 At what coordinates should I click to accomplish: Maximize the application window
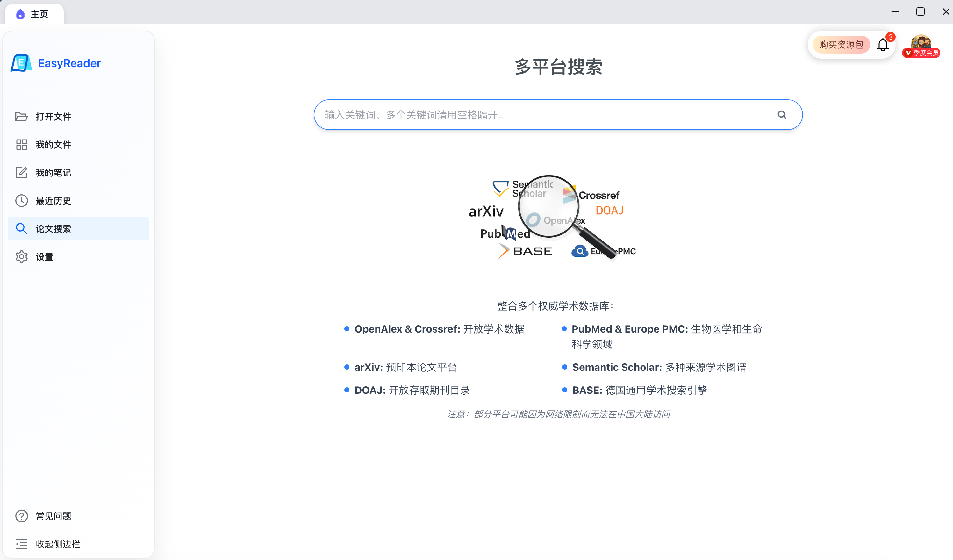(x=920, y=11)
